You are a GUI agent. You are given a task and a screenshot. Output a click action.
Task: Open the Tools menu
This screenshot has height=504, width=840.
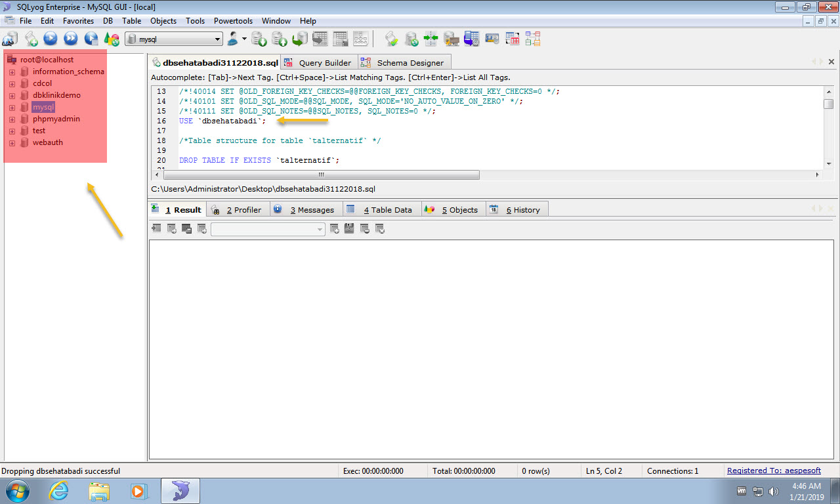click(x=195, y=21)
